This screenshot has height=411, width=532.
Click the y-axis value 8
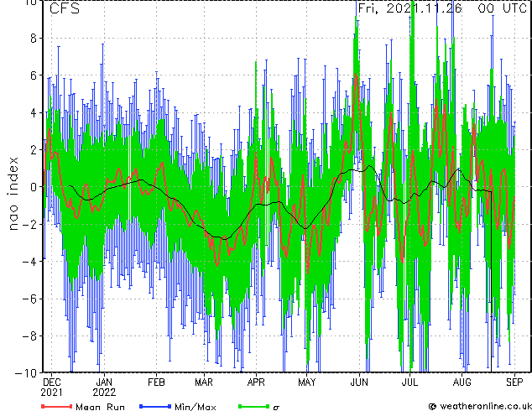point(34,38)
